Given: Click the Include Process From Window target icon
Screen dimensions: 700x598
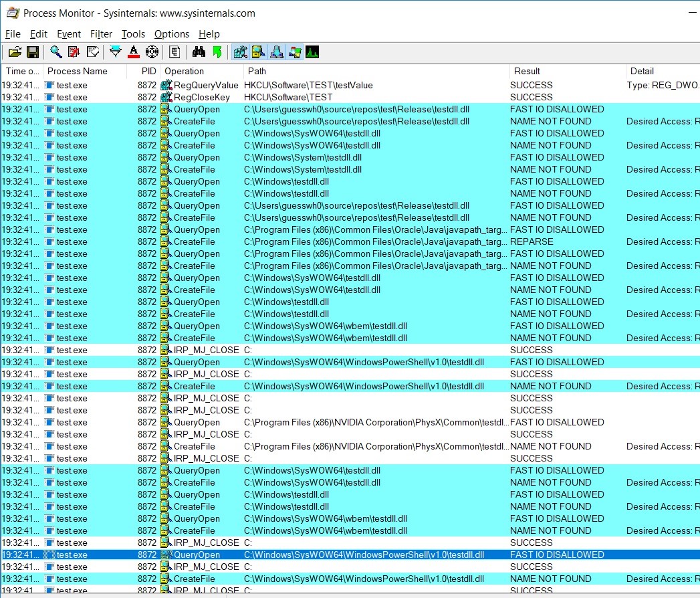Looking at the screenshot, I should [151, 52].
